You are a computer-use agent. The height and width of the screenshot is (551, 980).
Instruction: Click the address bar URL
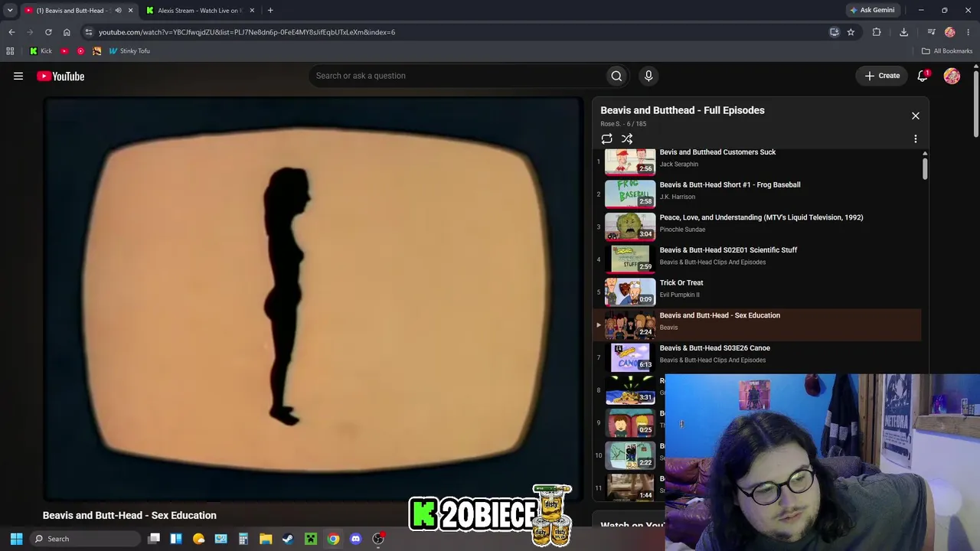[247, 32]
